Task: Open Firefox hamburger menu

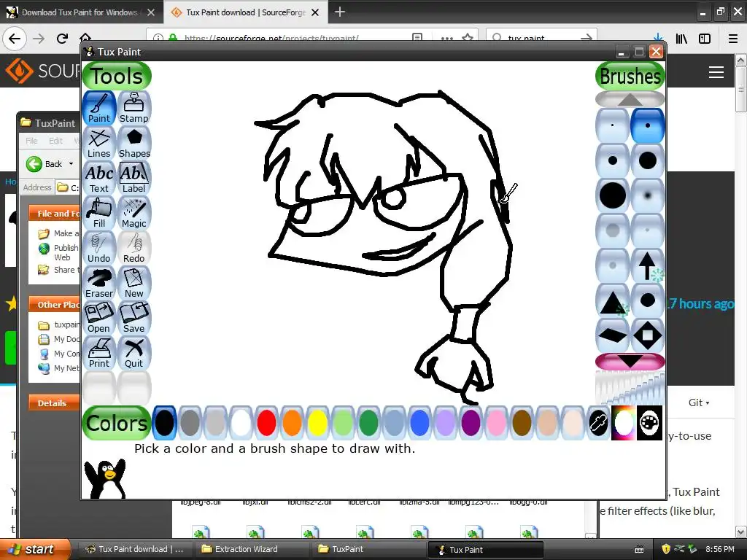Action: point(733,39)
